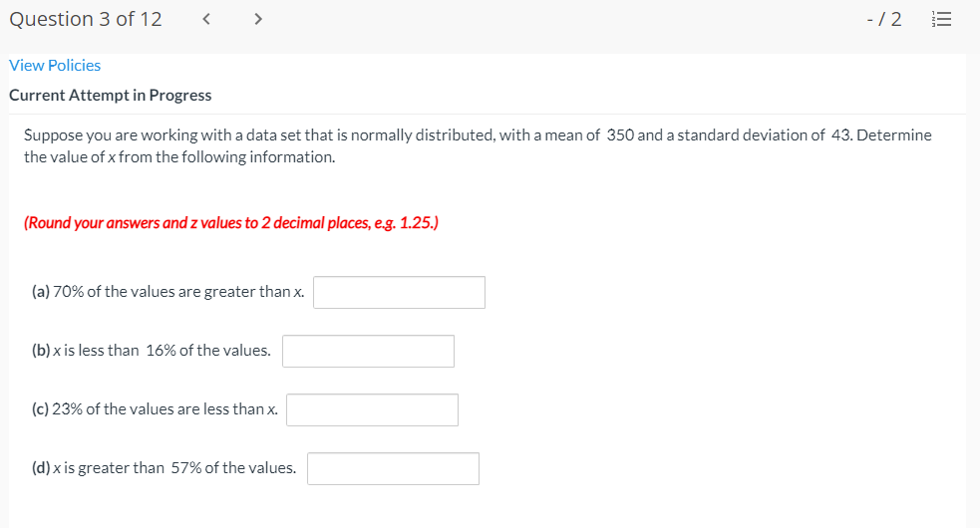Open the View Policies link
This screenshot has height=528, width=980.
pos(55,65)
